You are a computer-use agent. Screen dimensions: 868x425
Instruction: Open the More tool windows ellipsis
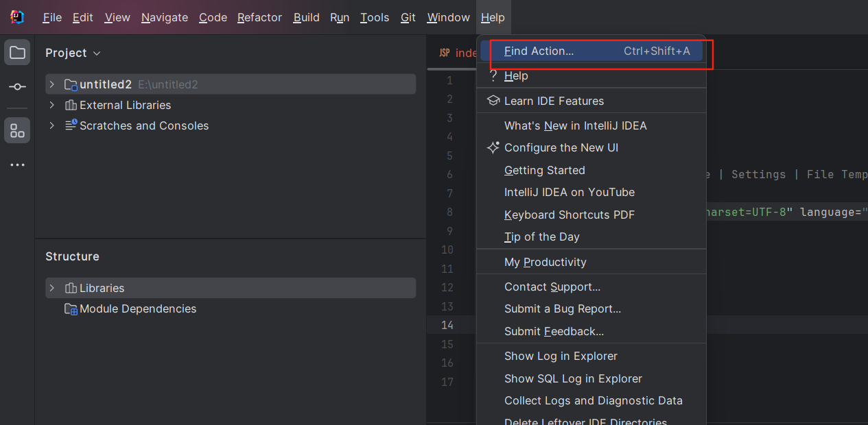tap(17, 165)
